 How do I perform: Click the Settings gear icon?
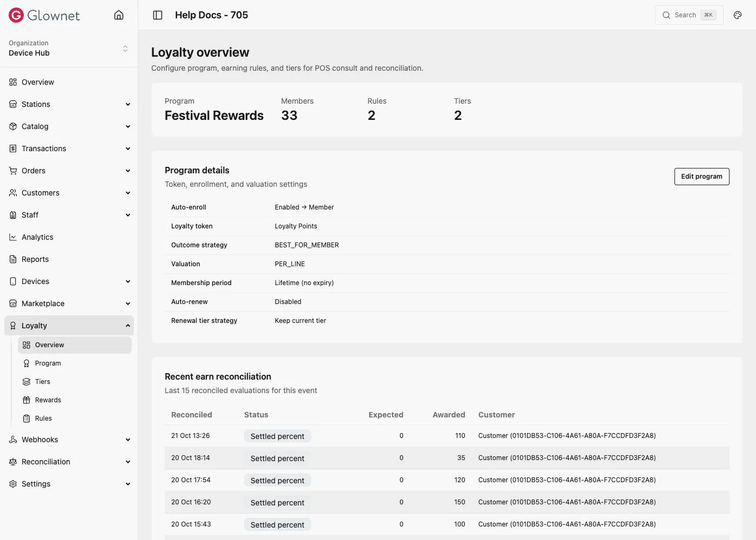[x=13, y=484]
